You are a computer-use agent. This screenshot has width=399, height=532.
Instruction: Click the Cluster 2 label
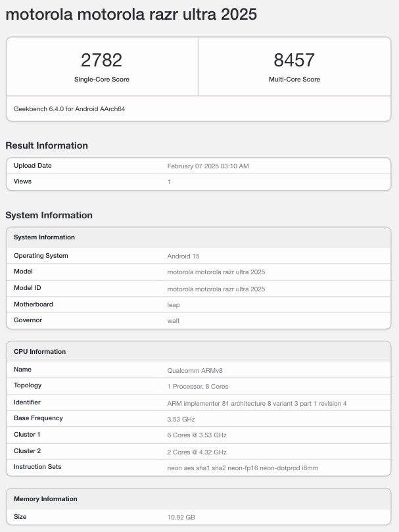(27, 450)
